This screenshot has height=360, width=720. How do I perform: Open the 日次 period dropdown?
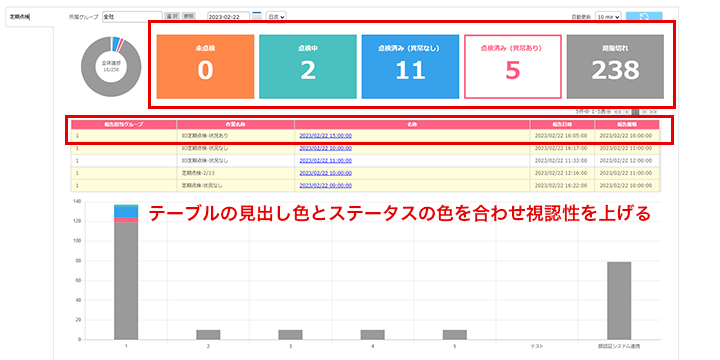(276, 17)
